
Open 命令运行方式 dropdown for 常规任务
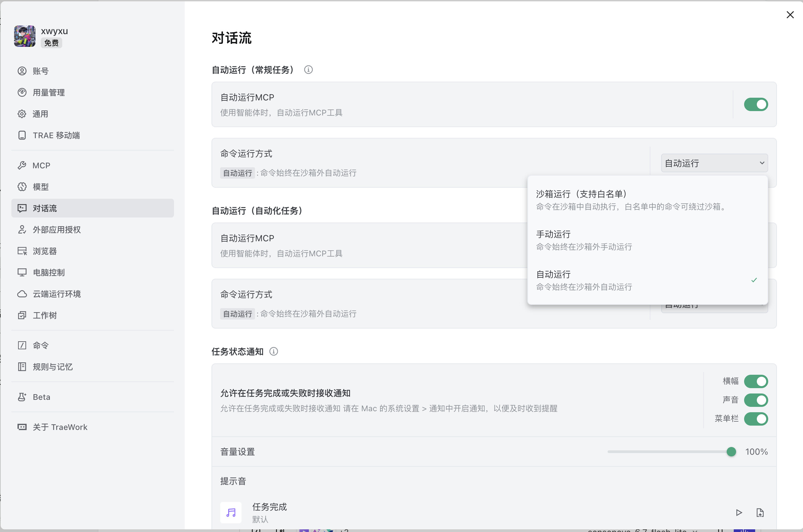714,163
